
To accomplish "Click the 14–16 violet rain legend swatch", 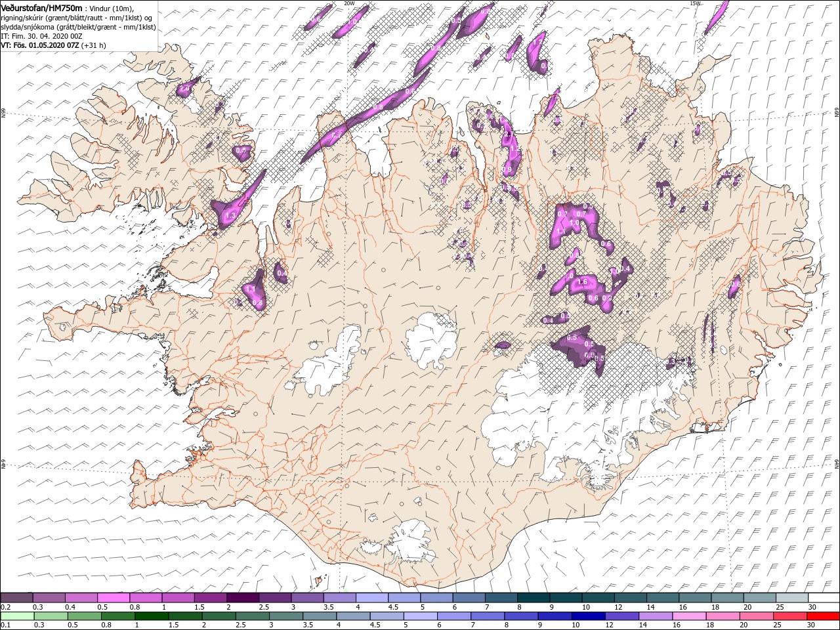I will (x=655, y=616).
